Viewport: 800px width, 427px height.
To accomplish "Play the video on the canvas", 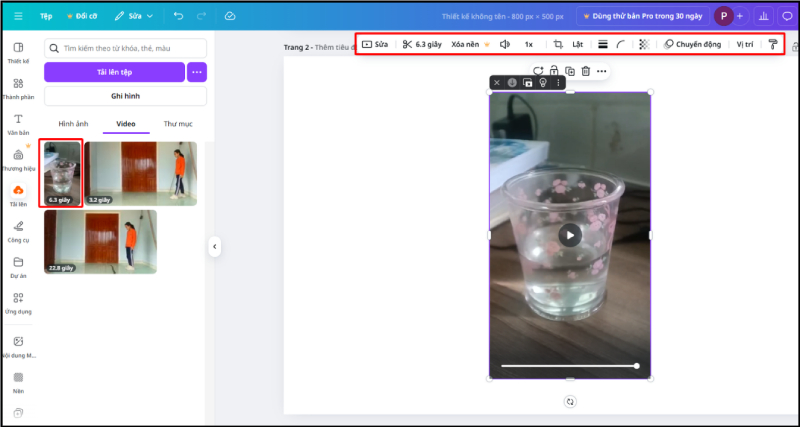I will [x=569, y=236].
